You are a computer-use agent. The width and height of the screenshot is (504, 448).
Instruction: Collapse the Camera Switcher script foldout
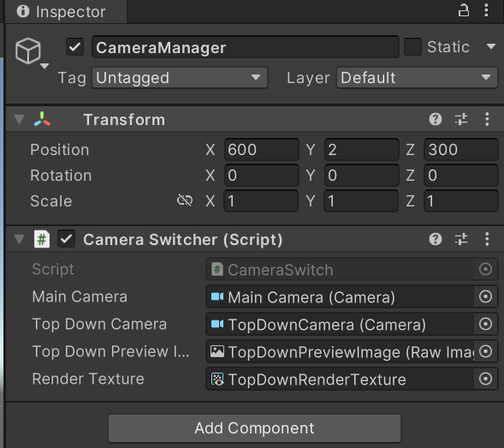pyautogui.click(x=20, y=239)
